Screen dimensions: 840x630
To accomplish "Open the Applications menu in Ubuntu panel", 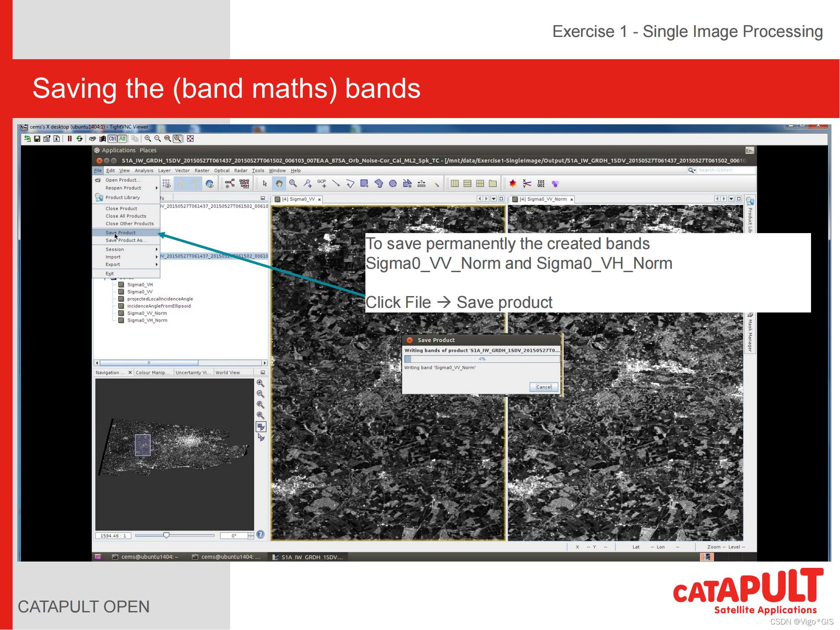I will [x=118, y=150].
